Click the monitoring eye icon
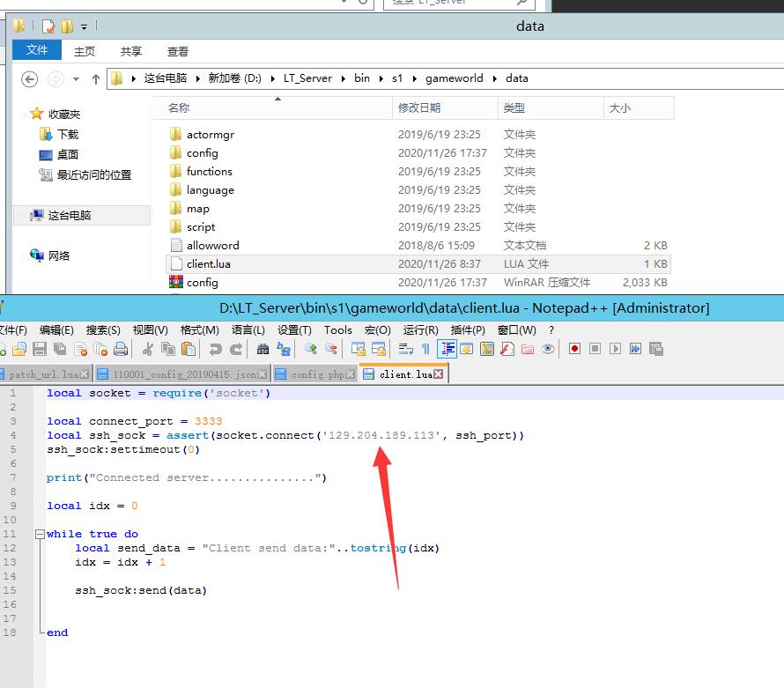This screenshot has width=784, height=688. pyautogui.click(x=548, y=349)
